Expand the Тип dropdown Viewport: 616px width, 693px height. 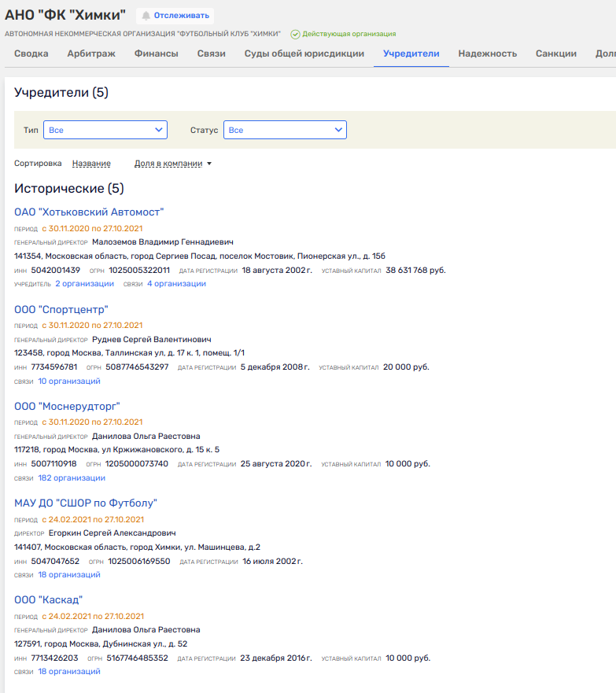(105, 130)
